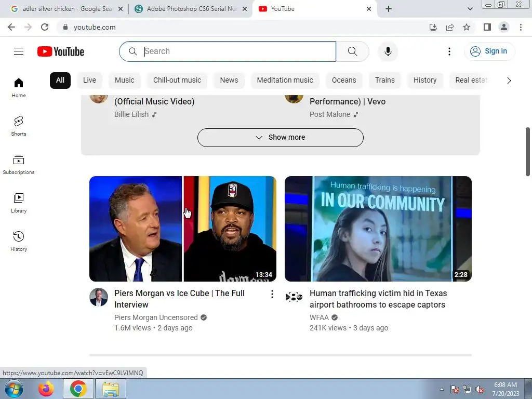532x399 pixels.
Task: Click the taskbar clock 6:08 AM
Action: coord(506,389)
